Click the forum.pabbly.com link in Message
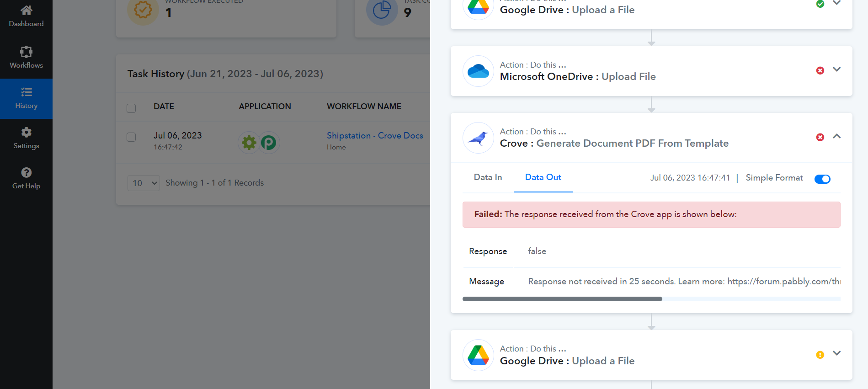The width and height of the screenshot is (868, 389). pos(783,282)
